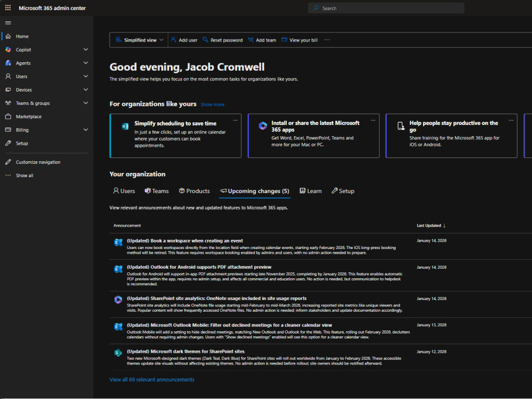Viewport: 532px width, 399px height.
Task: Click Reset password button label
Action: pos(226,40)
